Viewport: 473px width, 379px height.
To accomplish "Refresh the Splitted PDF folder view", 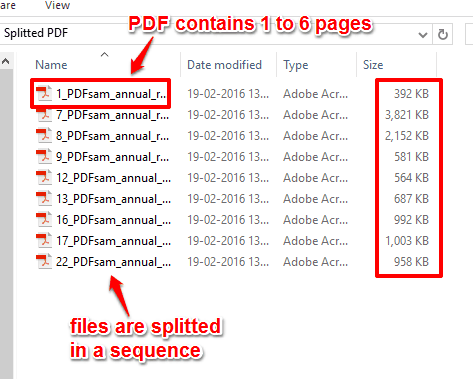I will point(443,34).
